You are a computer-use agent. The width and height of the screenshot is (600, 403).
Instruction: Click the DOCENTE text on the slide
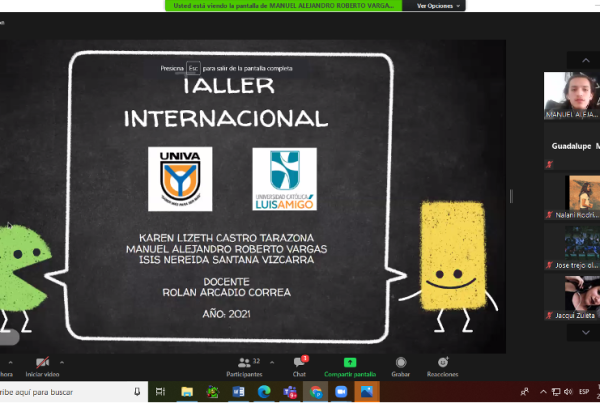pos(227,282)
